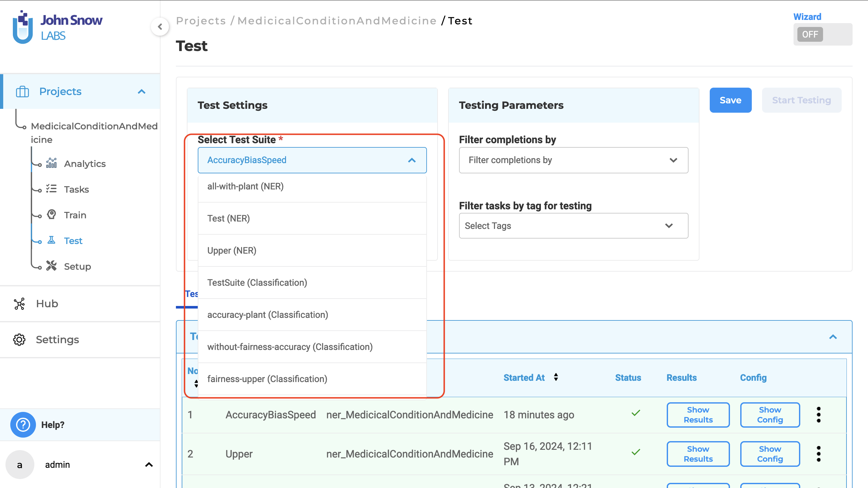Expand the admin user menu chevron
Image resolution: width=868 pixels, height=488 pixels.
coord(149,465)
